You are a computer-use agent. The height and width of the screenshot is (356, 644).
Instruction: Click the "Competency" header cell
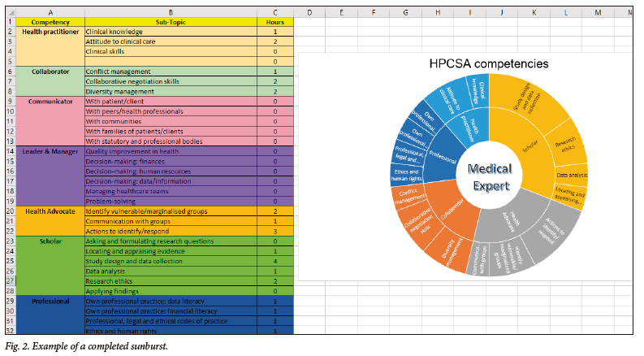50,22
